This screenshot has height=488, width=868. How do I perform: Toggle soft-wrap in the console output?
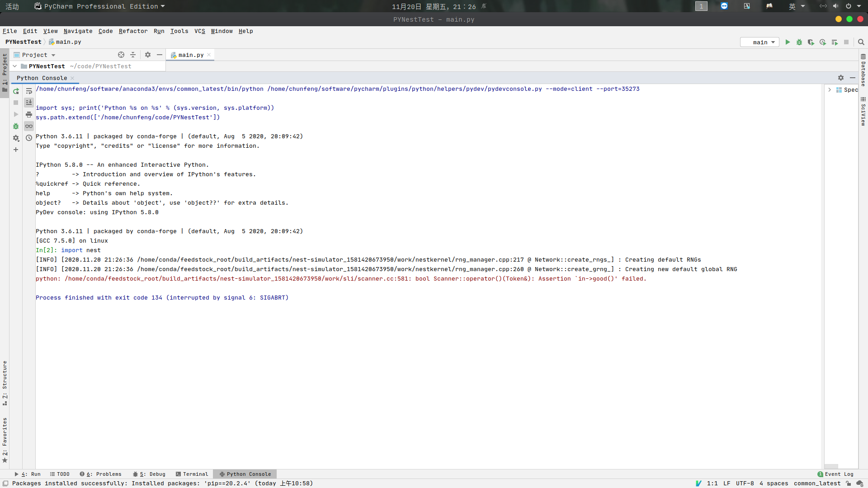click(29, 91)
